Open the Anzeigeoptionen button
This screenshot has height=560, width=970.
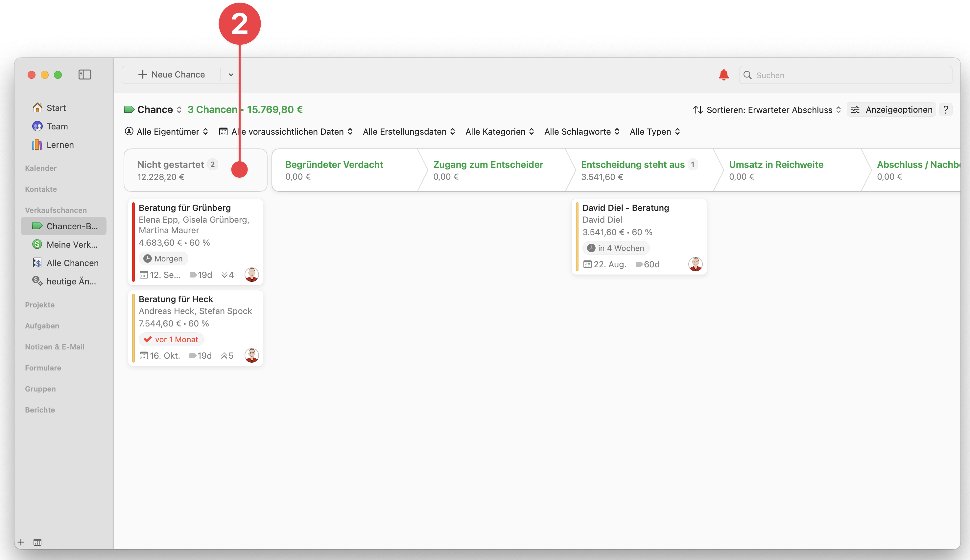892,110
